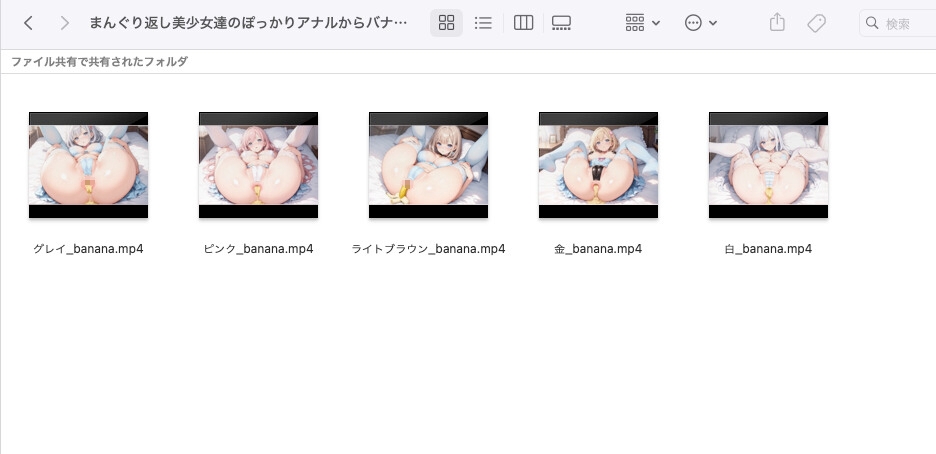Image resolution: width=936 pixels, height=454 pixels.
Task: Click the file name 金_banana.mp4
Action: 598,249
